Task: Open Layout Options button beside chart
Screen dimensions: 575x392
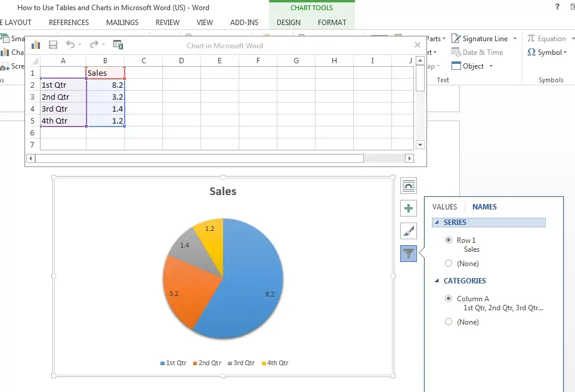Action: click(408, 186)
